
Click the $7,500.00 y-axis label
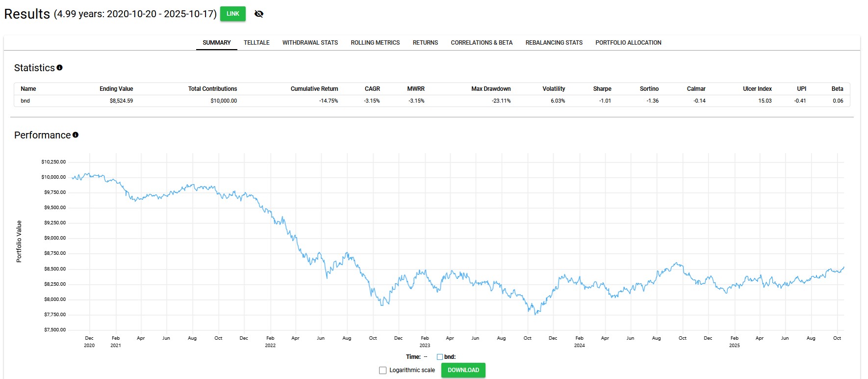[55, 330]
